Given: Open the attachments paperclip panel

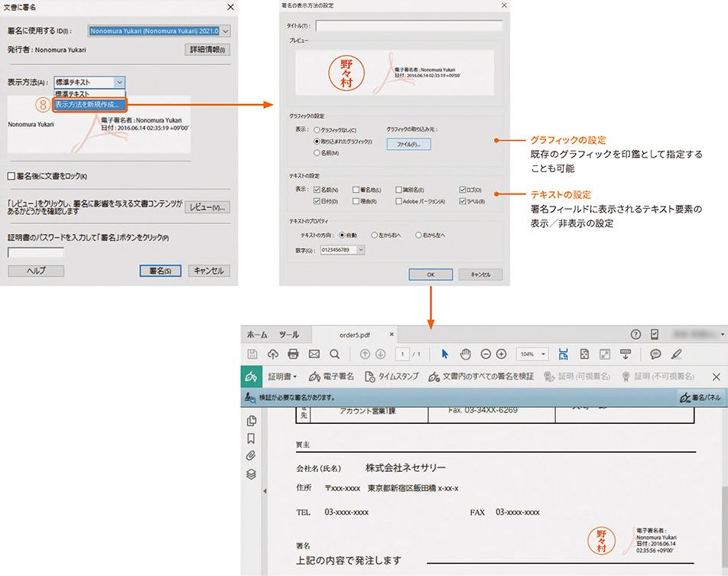Looking at the screenshot, I should click(251, 456).
